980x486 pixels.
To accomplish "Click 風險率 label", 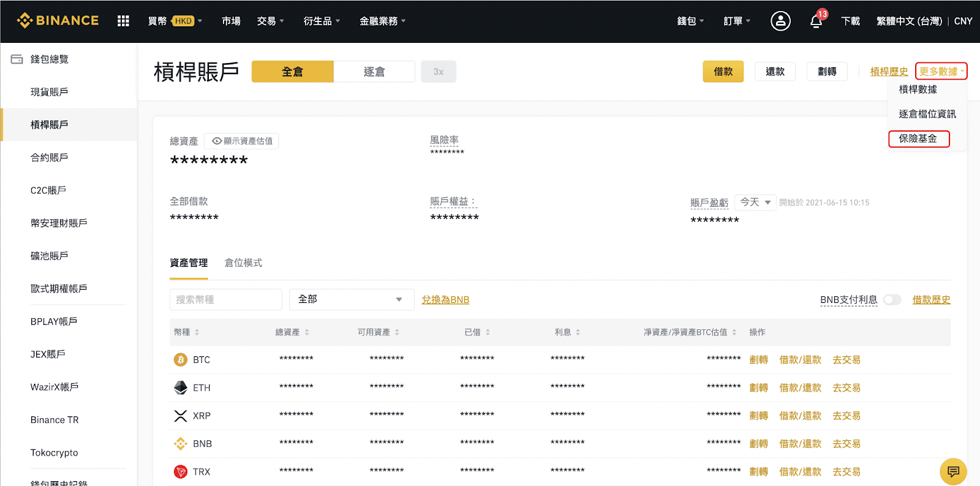I will point(444,140).
